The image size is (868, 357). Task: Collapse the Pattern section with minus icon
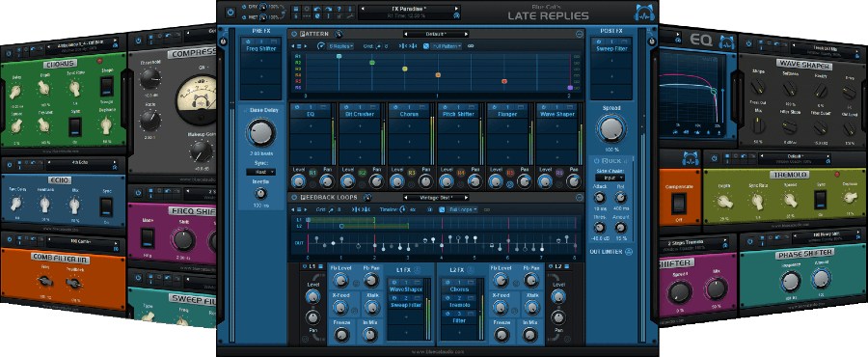pos(579,35)
